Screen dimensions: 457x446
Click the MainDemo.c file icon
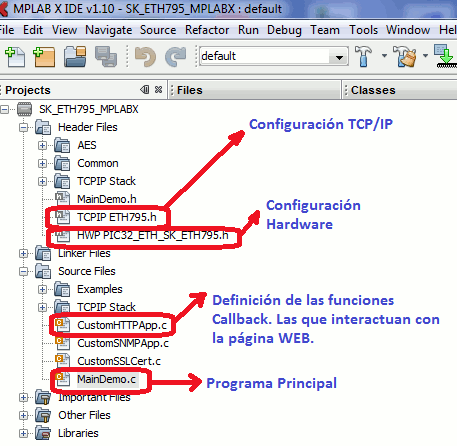pyautogui.click(x=62, y=379)
